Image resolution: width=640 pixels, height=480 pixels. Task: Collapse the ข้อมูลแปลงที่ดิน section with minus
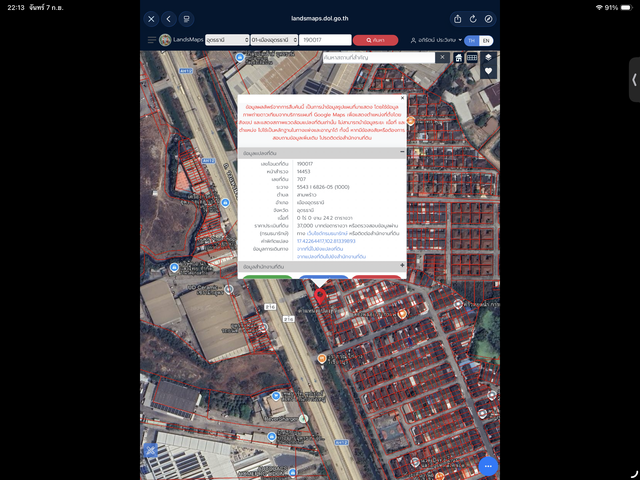402,152
